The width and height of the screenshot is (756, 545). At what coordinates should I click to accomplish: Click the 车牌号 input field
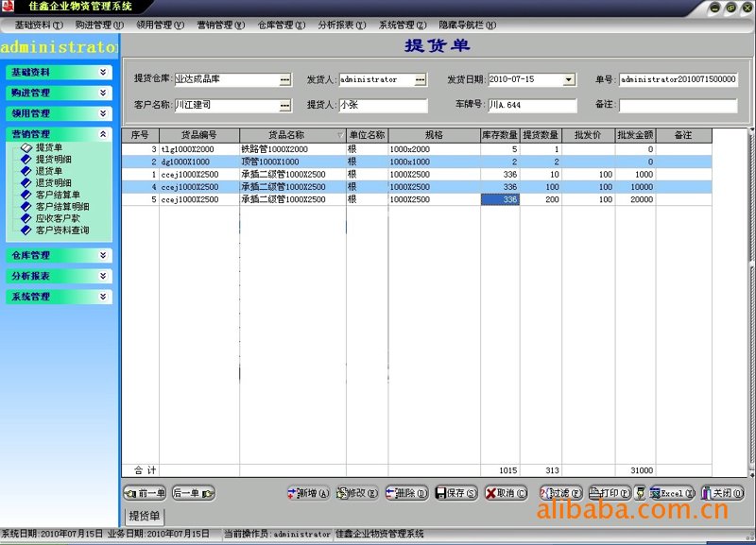click(532, 105)
